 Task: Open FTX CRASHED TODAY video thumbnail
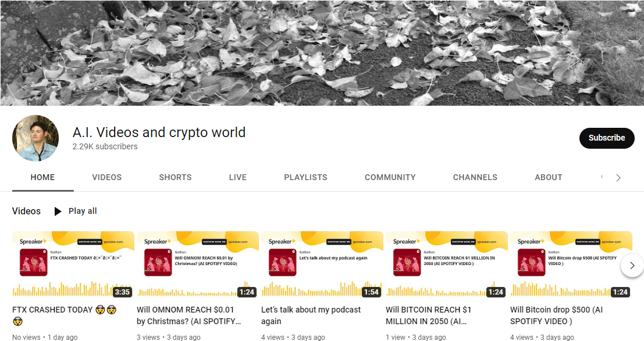[73, 265]
